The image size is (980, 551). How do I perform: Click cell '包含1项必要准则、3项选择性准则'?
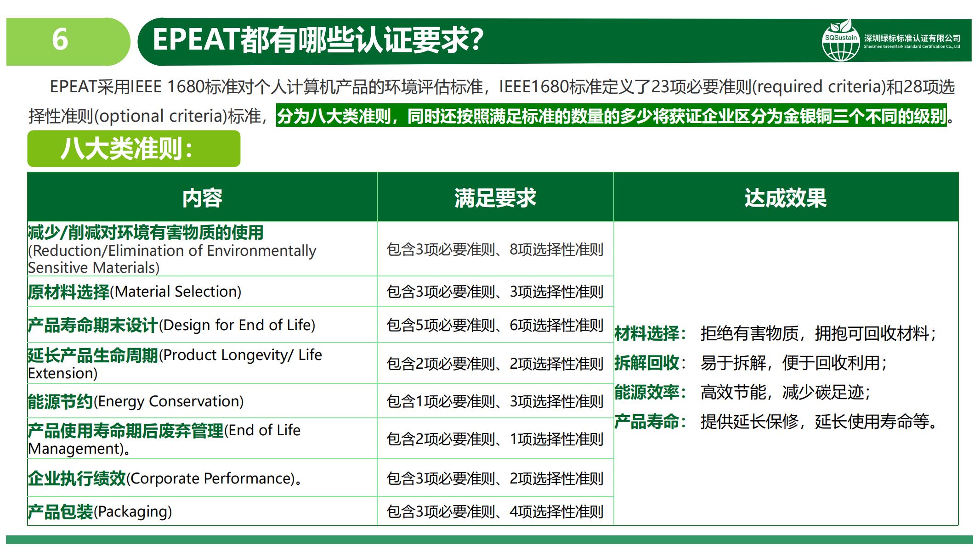click(495, 401)
